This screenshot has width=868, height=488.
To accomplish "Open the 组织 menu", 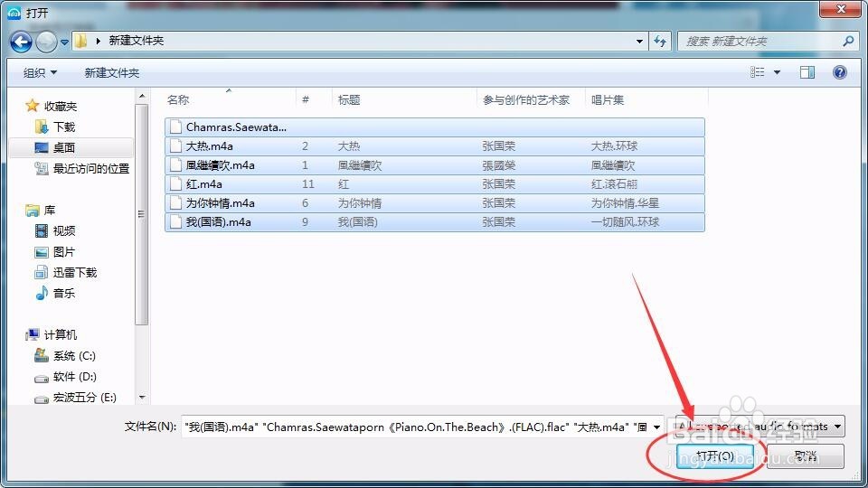I will (40, 72).
